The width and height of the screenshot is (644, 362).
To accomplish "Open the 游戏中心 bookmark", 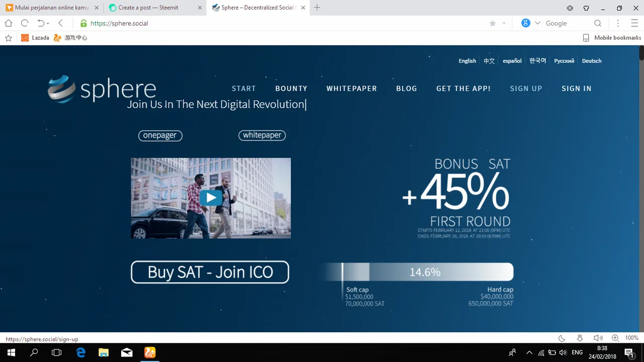I will tap(70, 38).
